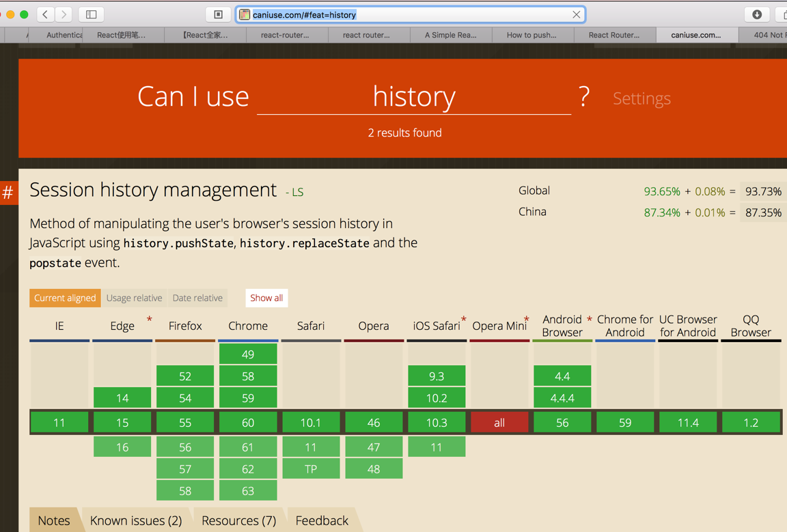Click the 'history' search input
Image resolution: width=787 pixels, height=532 pixels.
(x=414, y=97)
